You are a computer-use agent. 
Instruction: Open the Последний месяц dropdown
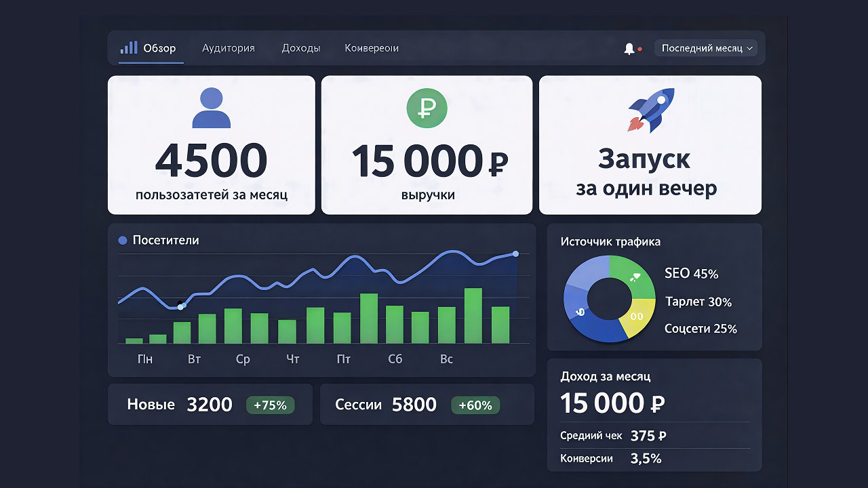tap(706, 48)
